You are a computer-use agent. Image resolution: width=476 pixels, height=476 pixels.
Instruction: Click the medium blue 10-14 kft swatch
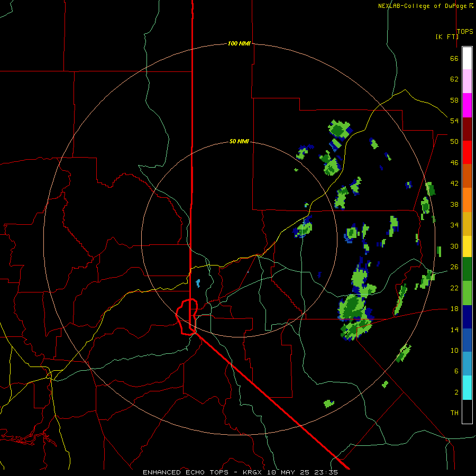[467, 340]
